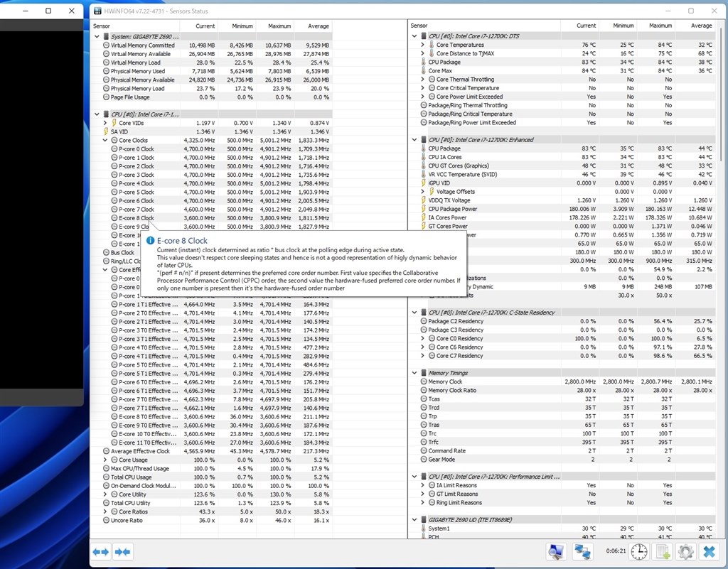Click the collapse columns arrows button
The width and height of the screenshot is (728, 569).
[x=123, y=551]
